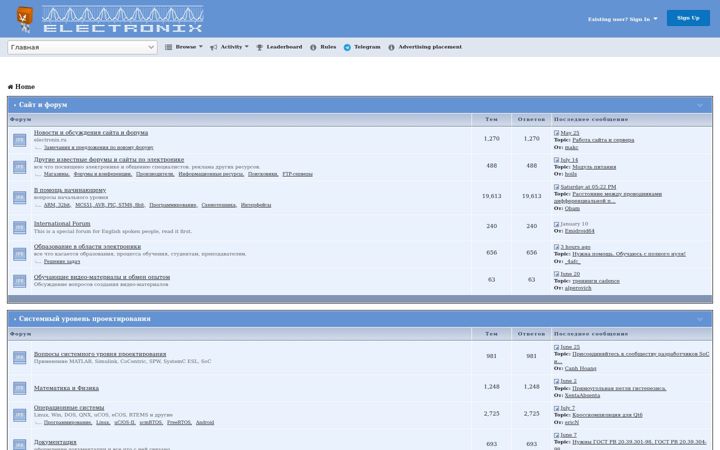Click the last-post icon next to May 23

pos(557,133)
